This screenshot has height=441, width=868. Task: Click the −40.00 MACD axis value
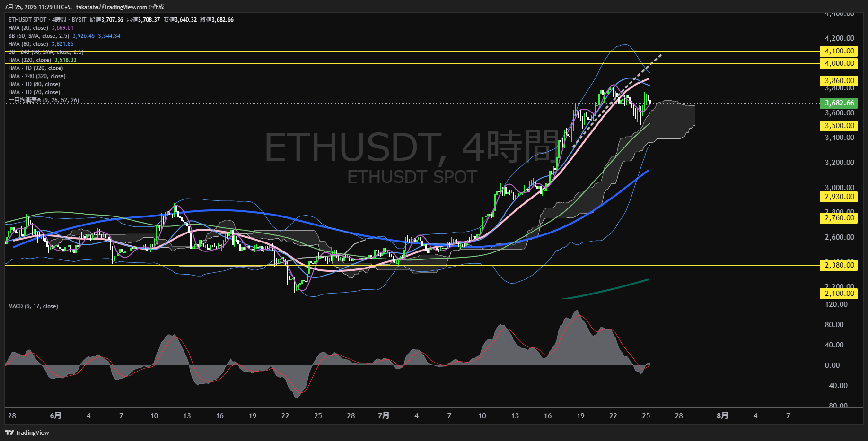[x=836, y=386]
